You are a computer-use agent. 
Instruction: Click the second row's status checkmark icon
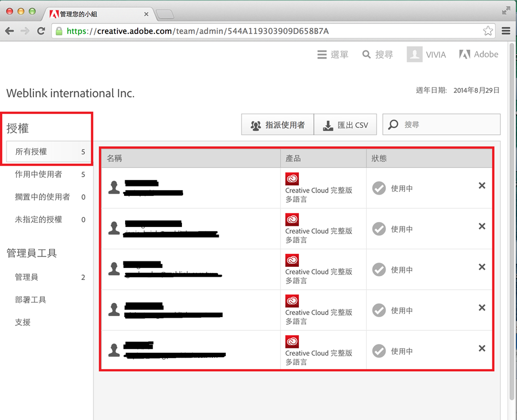tap(379, 229)
